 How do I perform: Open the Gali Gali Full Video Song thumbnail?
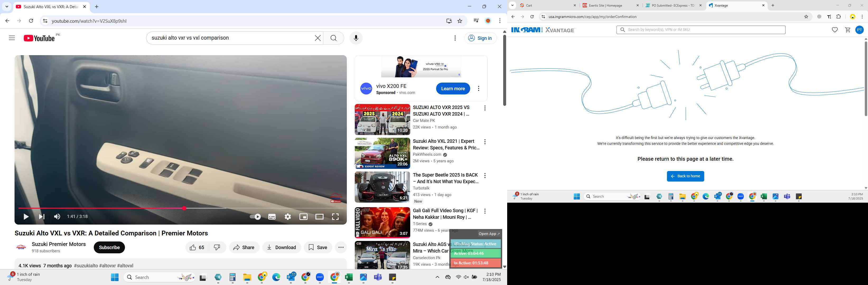point(382,223)
